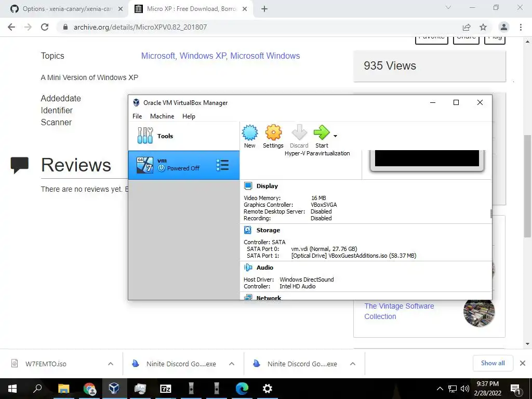Go back in Chrome history
This screenshot has width=532, height=399.
click(11, 27)
